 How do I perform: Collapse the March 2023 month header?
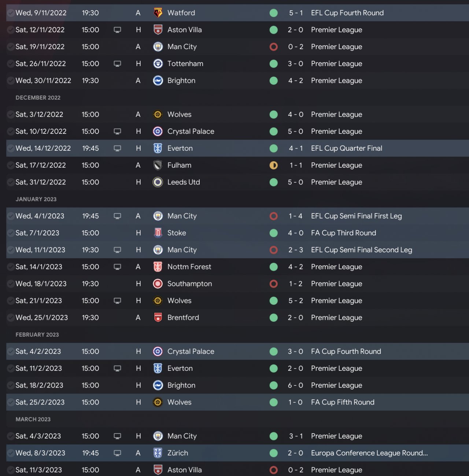pyautogui.click(x=33, y=419)
